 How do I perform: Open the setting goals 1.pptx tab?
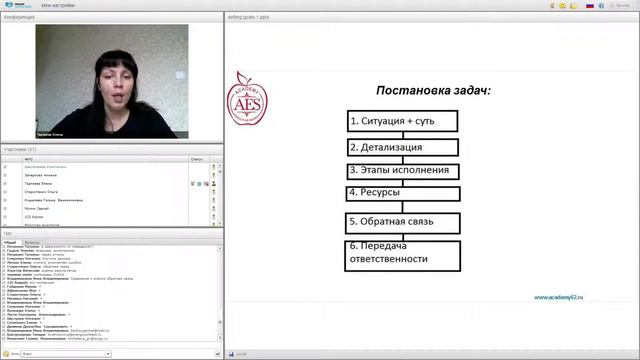[x=248, y=17]
